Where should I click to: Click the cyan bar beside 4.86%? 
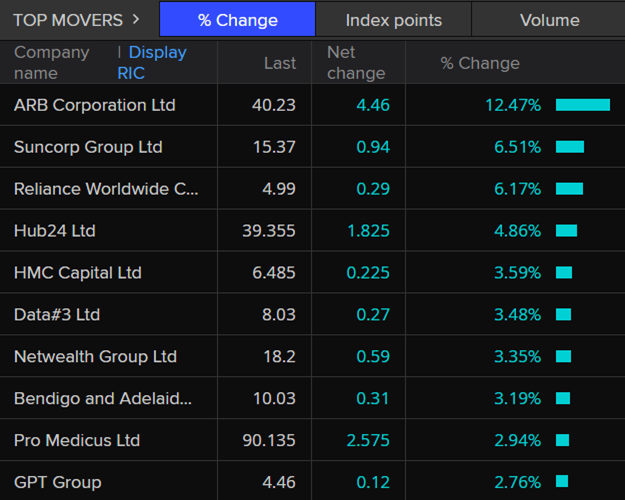[x=566, y=230]
